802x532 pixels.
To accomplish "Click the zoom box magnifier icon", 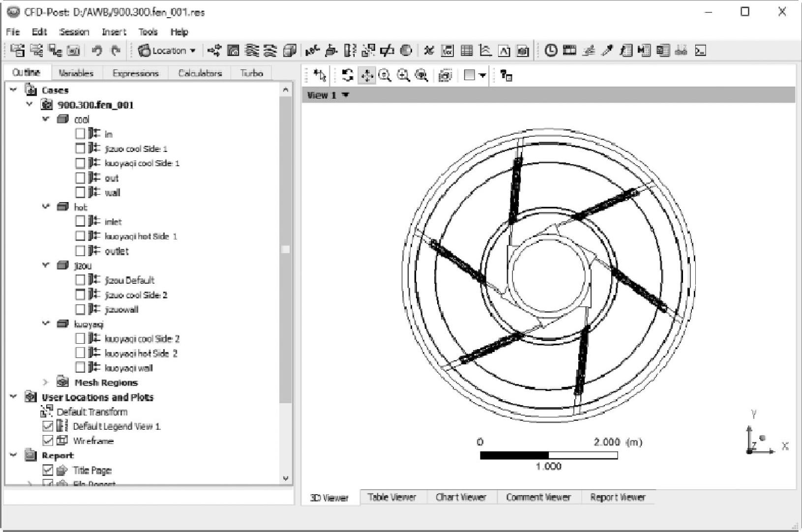I will (403, 75).
